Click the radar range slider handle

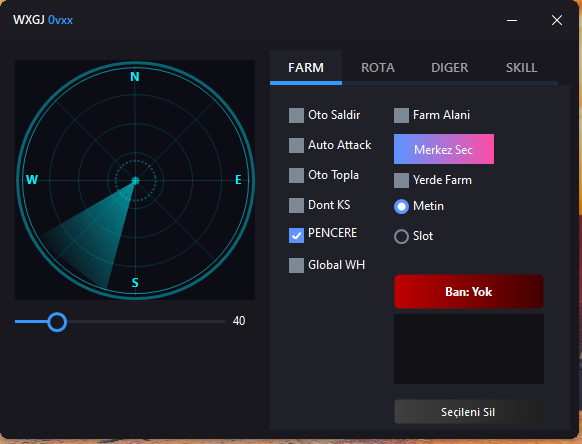tap(57, 322)
